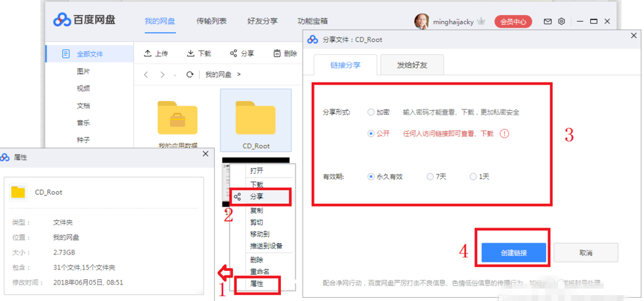The height and width of the screenshot is (301, 644).
Task: Select the CD_Root folder
Action: [x=256, y=121]
